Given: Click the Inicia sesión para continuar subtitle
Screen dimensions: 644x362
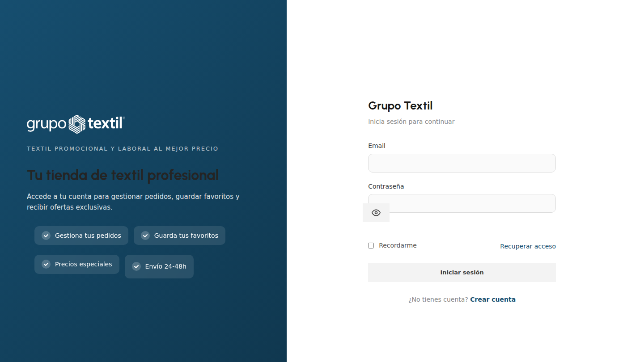Looking at the screenshot, I should [411, 121].
